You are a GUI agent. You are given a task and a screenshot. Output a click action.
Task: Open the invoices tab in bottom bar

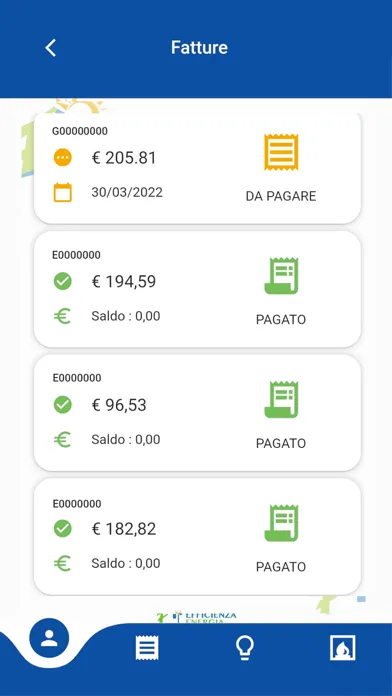pyautogui.click(x=147, y=648)
